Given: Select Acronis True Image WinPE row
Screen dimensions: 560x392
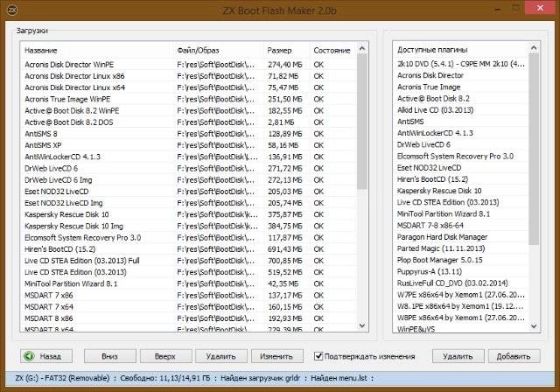Looking at the screenshot, I should click(189, 99).
